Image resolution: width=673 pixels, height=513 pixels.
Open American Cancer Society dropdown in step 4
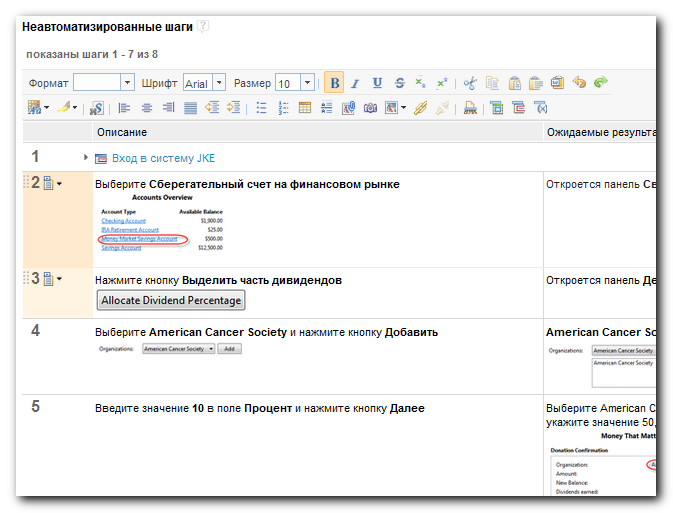[x=179, y=349]
